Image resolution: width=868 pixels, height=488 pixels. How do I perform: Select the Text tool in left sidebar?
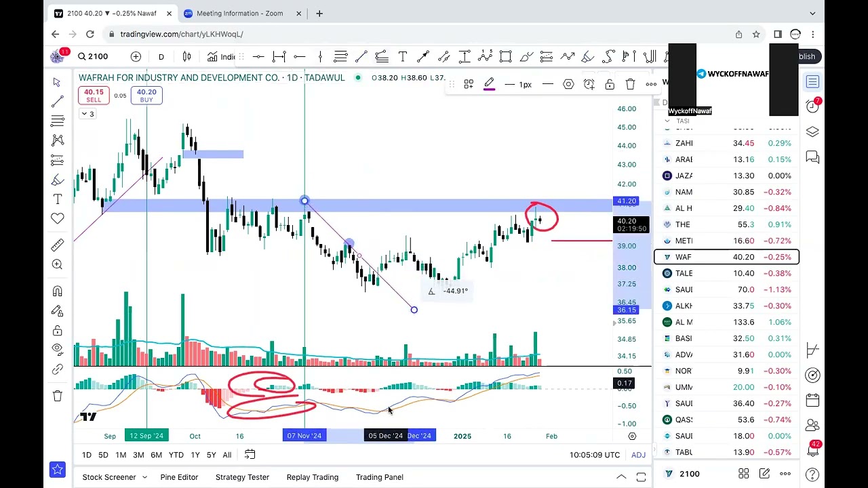pyautogui.click(x=57, y=199)
